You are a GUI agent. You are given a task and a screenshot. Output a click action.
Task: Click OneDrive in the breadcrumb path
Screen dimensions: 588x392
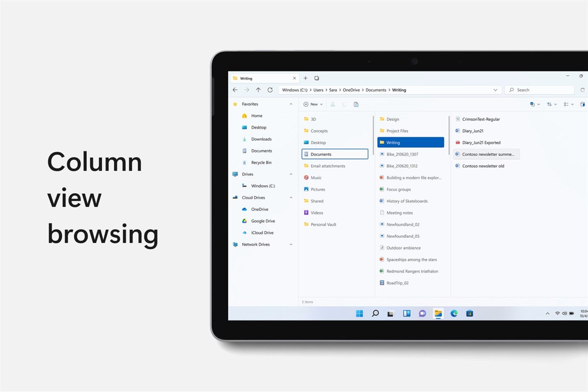[351, 90]
